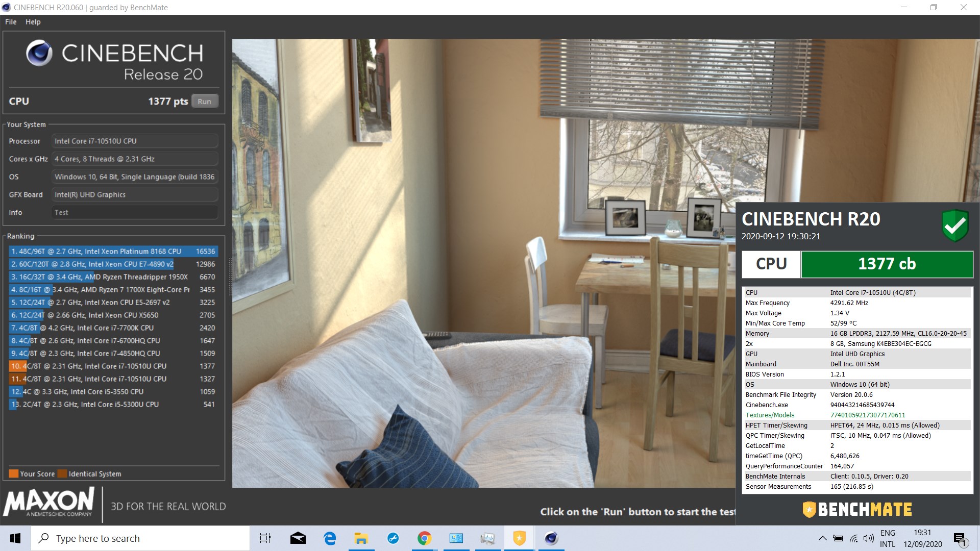Viewport: 980px width, 551px height.
Task: Select ranking row Intel Xeon CPU E5-2697 v2
Action: (113, 302)
